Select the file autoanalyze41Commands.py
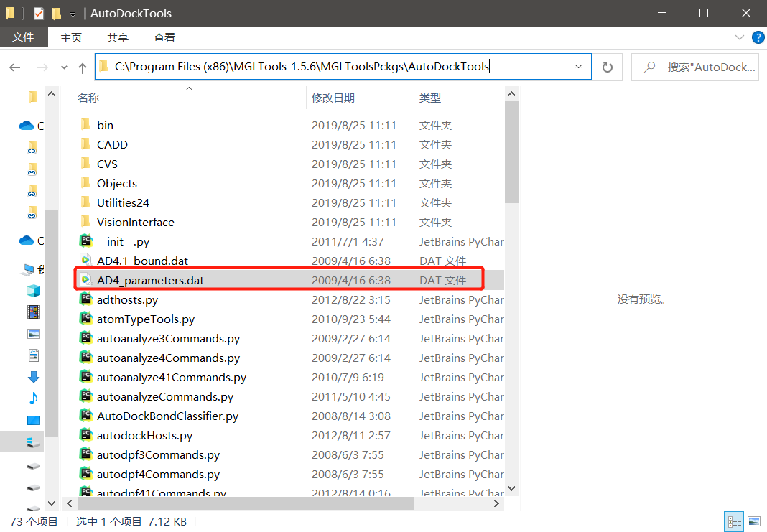This screenshot has width=767, height=532. pos(171,378)
